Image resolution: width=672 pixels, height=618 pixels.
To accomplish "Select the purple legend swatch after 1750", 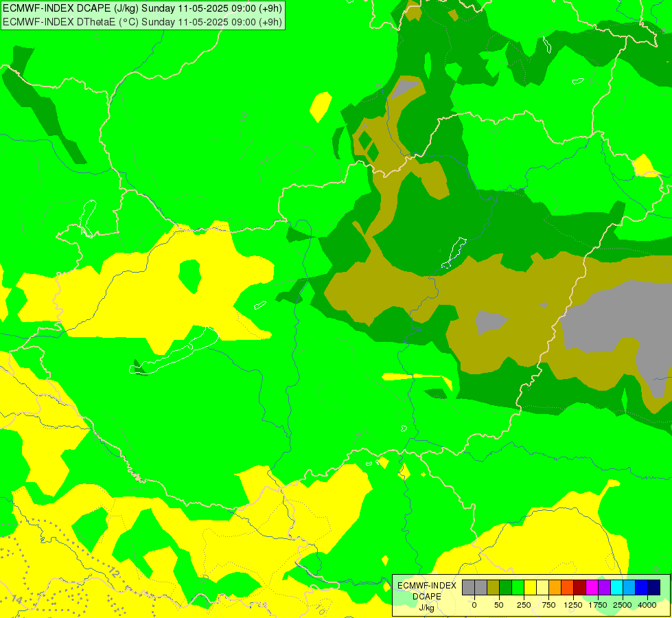I will pyautogui.click(x=604, y=587).
